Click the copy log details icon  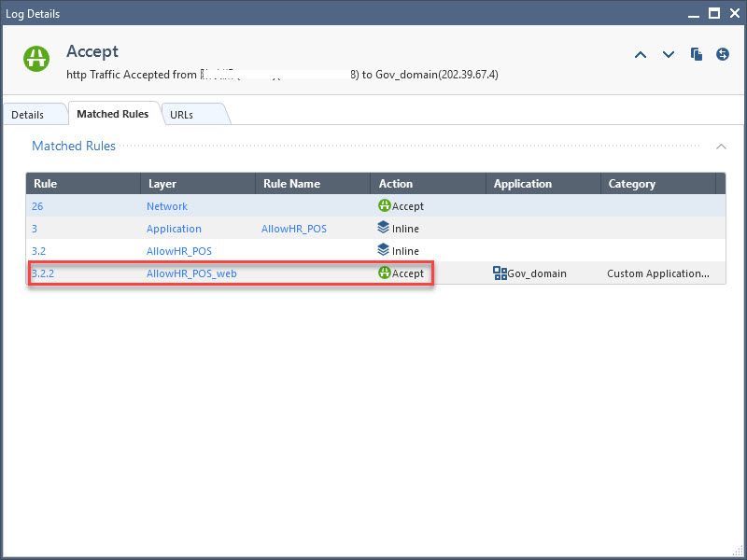pyautogui.click(x=697, y=55)
